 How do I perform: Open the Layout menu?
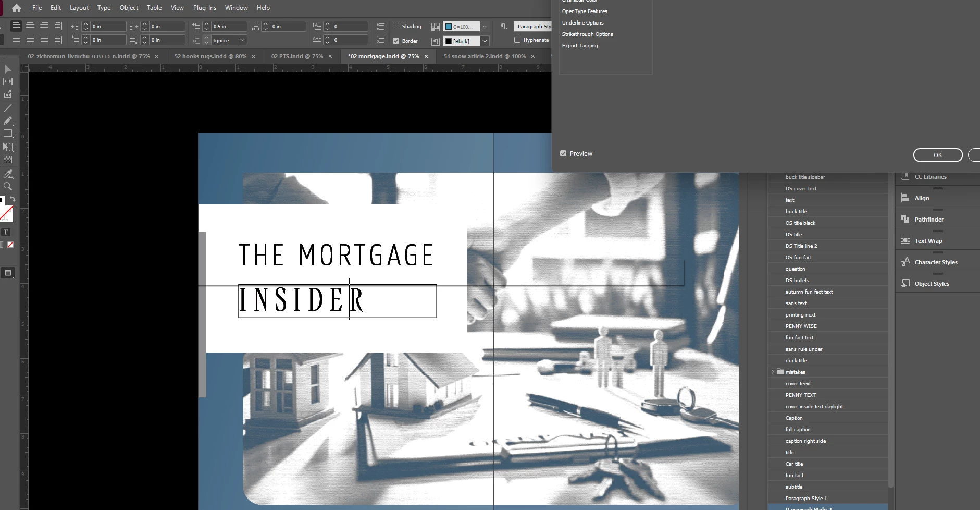tap(79, 8)
